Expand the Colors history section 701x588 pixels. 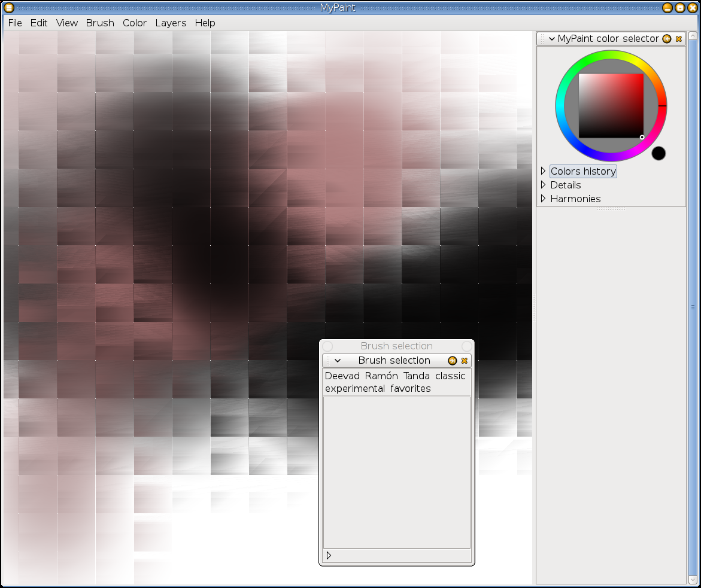pos(544,171)
